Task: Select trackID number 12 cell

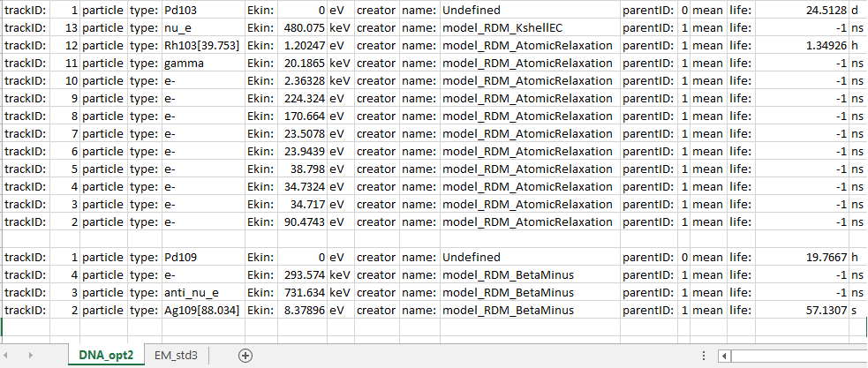Action: [x=64, y=45]
